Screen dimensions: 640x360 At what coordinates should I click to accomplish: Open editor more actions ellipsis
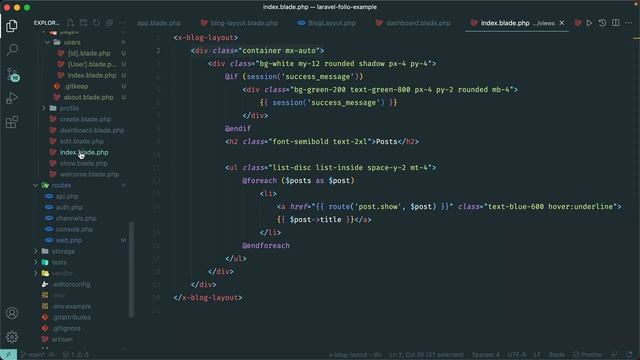[x=629, y=23]
